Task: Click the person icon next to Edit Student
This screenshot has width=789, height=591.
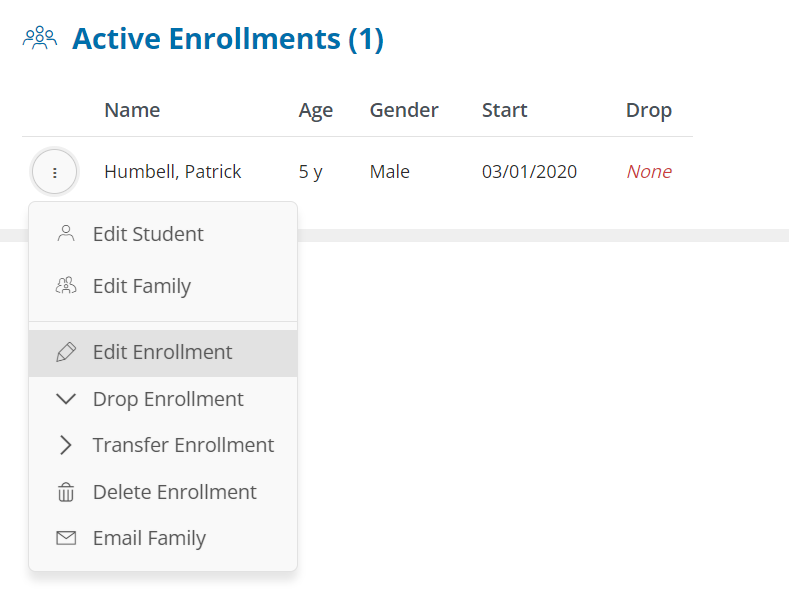Action: point(66,234)
